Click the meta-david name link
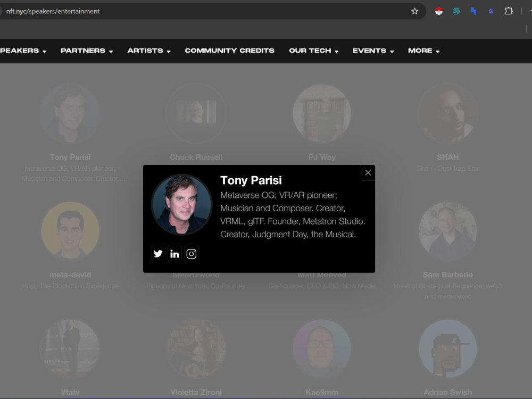This screenshot has height=399, width=532. tap(70, 275)
